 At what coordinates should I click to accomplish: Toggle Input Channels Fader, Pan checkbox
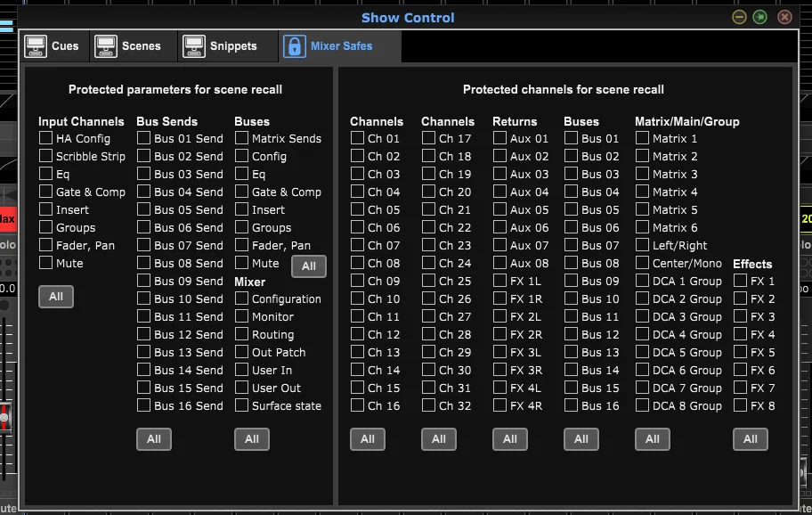pyautogui.click(x=45, y=244)
